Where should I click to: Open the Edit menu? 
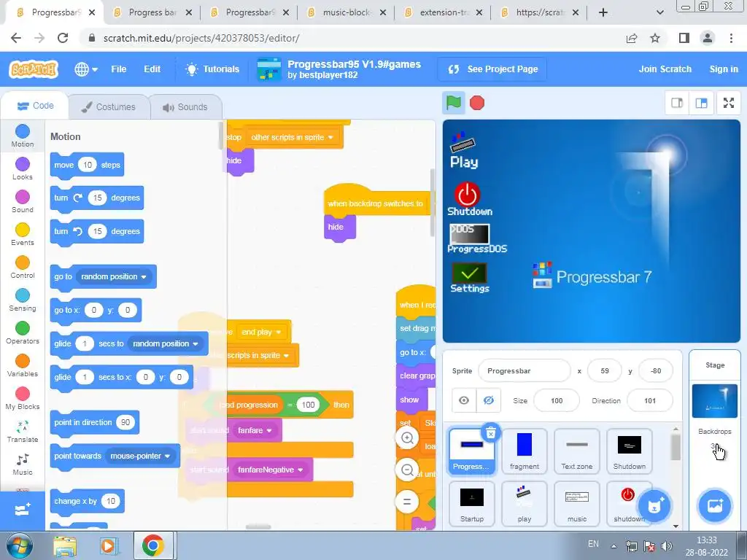pyautogui.click(x=152, y=69)
